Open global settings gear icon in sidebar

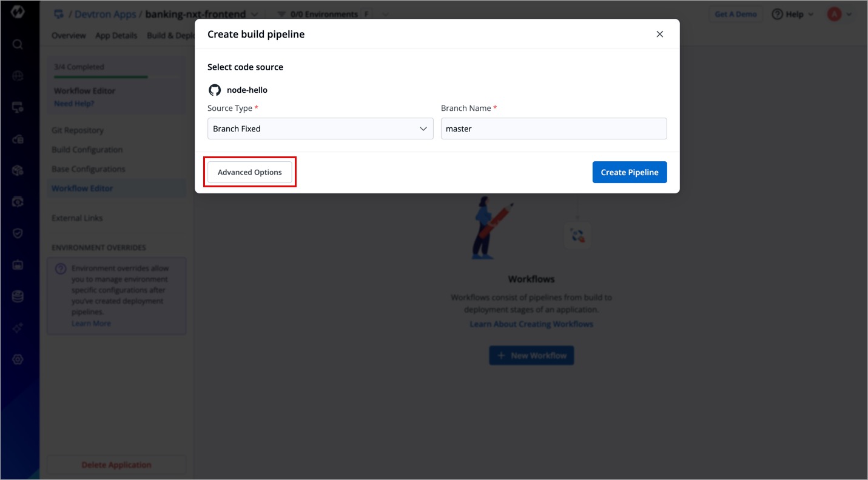click(x=18, y=360)
